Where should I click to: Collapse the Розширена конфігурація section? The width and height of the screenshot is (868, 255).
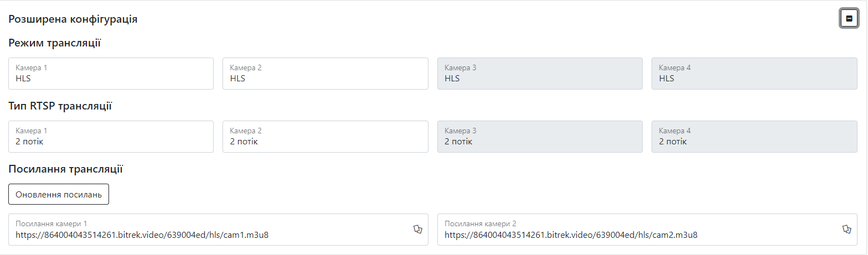(x=849, y=18)
